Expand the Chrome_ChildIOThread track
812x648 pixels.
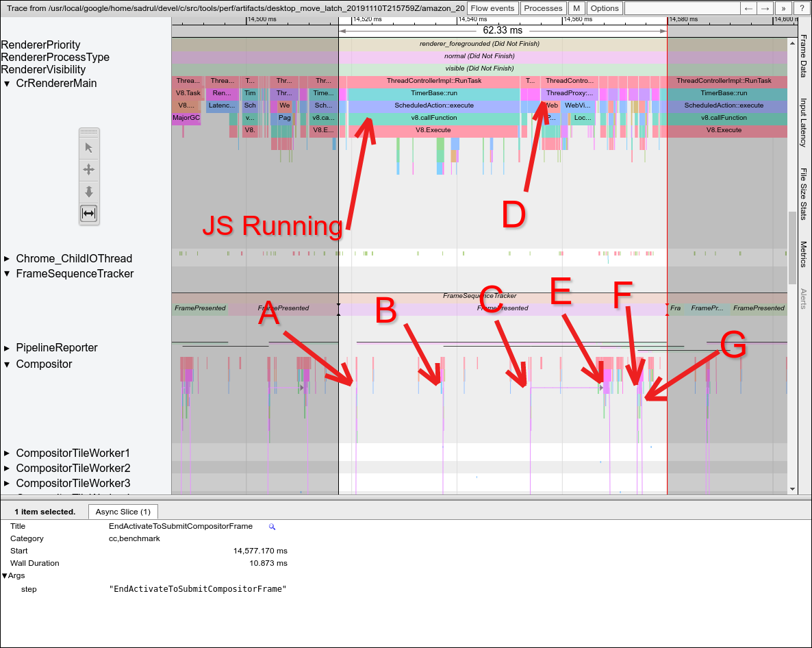(x=7, y=259)
